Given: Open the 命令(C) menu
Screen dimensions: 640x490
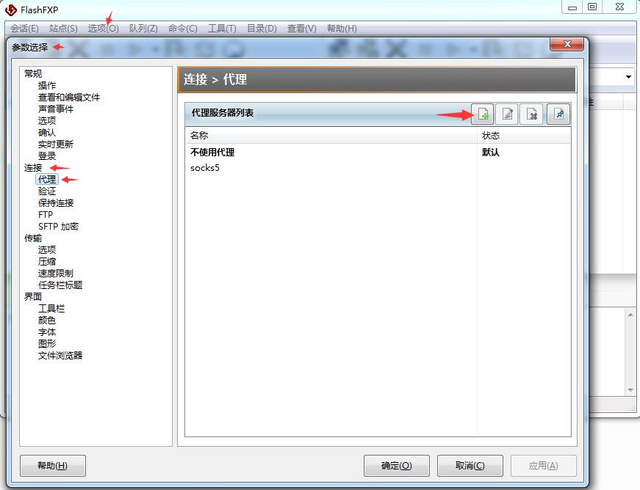Looking at the screenshot, I should [183, 29].
